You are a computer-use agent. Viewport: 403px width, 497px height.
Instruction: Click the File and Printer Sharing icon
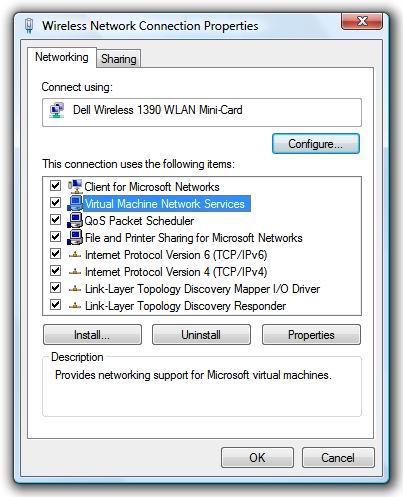click(75, 237)
